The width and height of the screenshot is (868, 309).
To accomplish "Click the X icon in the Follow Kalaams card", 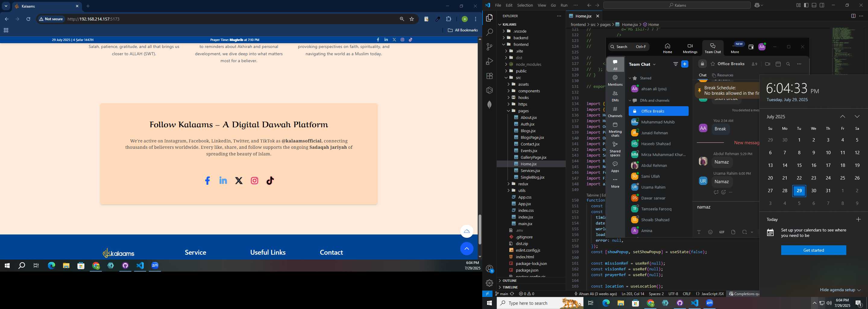I will tap(239, 181).
